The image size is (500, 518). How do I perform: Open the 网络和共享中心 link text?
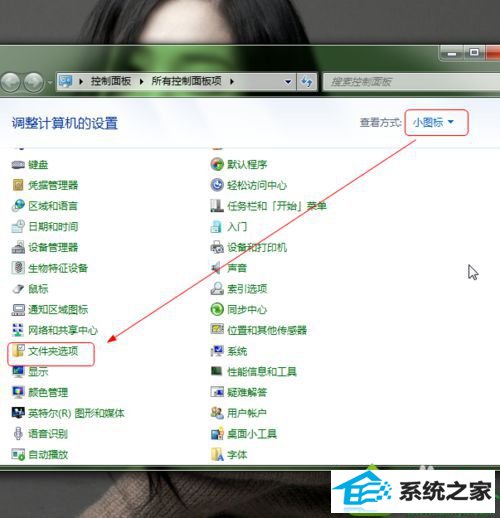click(63, 330)
